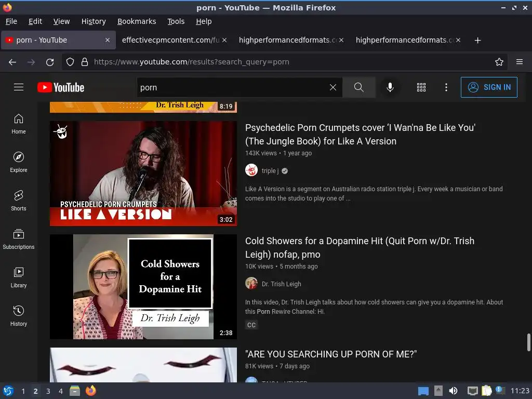Click the Dr. Trish Leigh channel avatar
This screenshot has width=532, height=399.
click(x=251, y=283)
